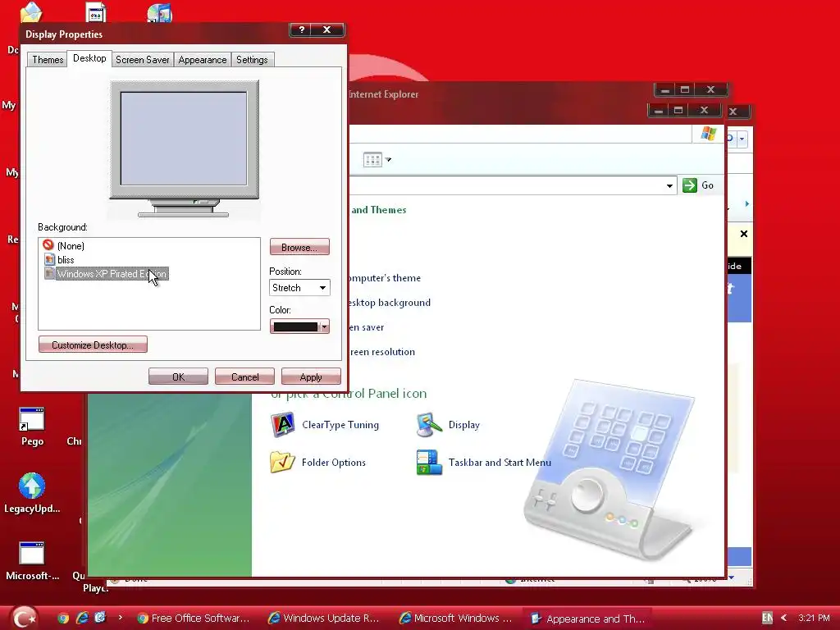
Task: Click the LegacyUpdate desktop icon
Action: coord(32,486)
